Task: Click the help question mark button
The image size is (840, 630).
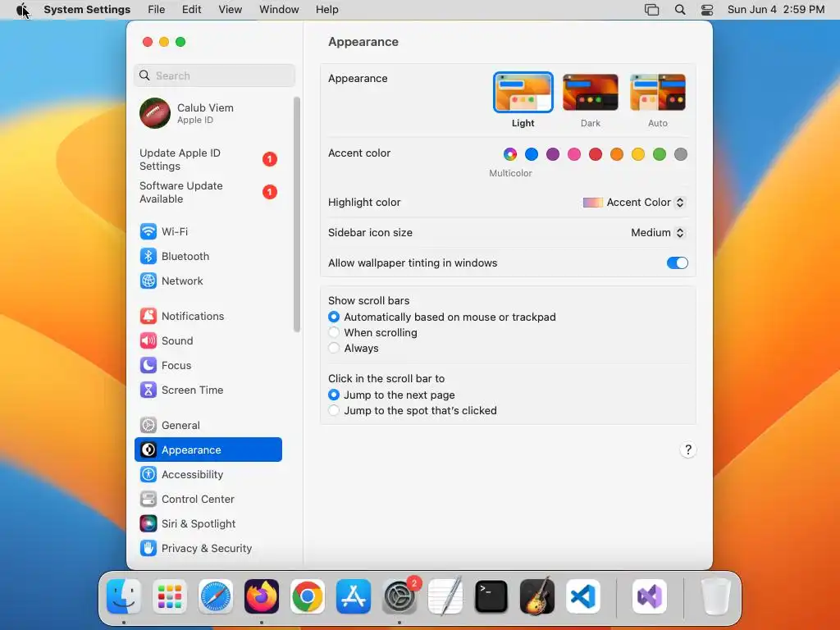Action: coord(688,450)
